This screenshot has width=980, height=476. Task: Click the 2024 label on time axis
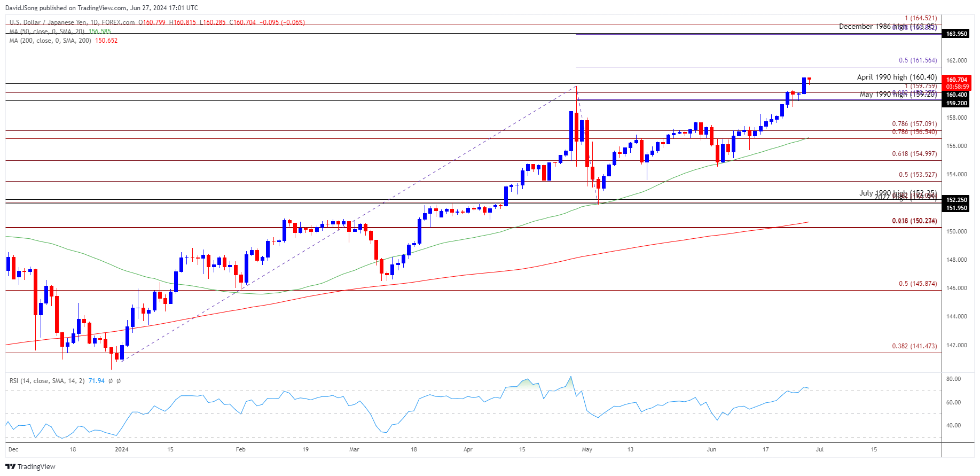[x=122, y=449]
